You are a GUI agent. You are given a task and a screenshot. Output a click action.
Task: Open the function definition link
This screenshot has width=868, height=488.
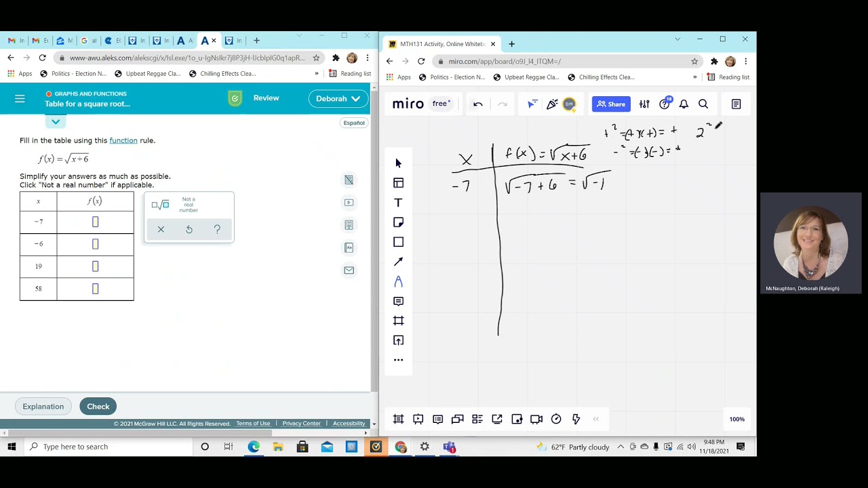(123, 140)
